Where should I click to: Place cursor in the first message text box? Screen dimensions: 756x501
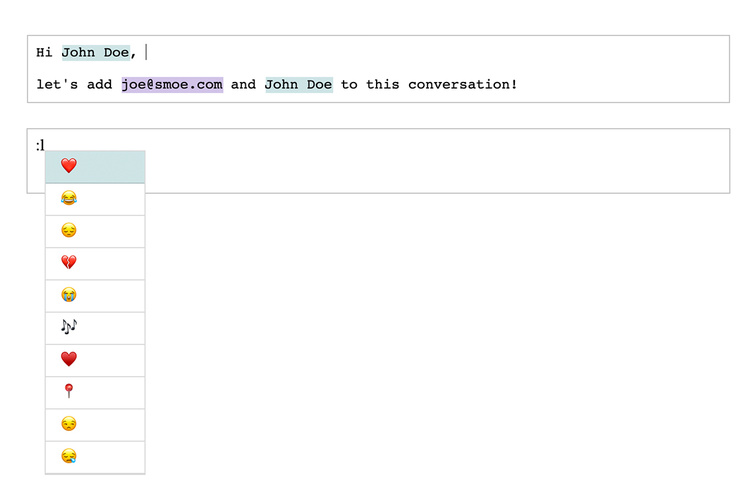coord(378,69)
